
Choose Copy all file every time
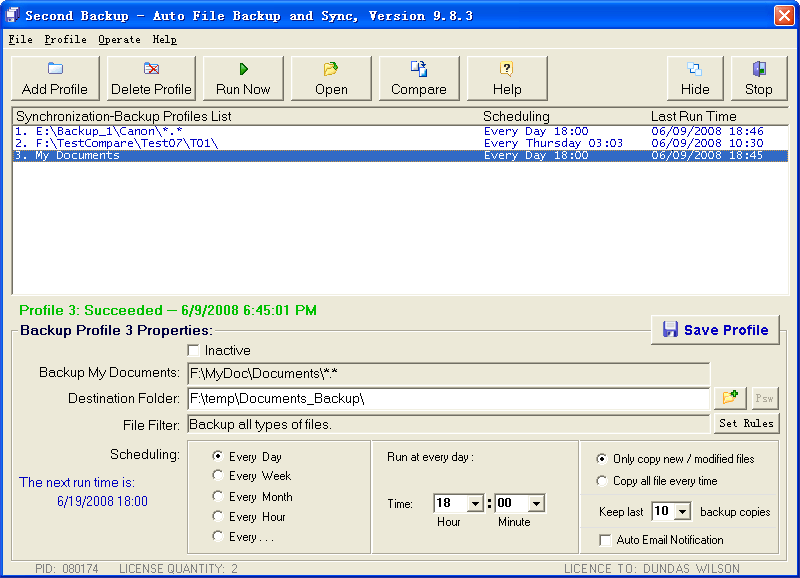[602, 481]
